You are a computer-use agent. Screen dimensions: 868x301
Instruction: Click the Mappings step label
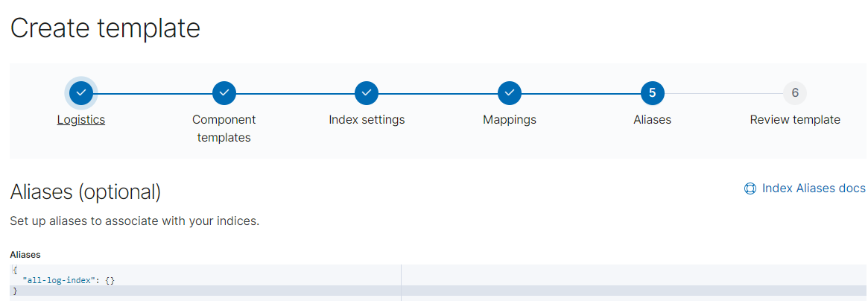coord(510,119)
